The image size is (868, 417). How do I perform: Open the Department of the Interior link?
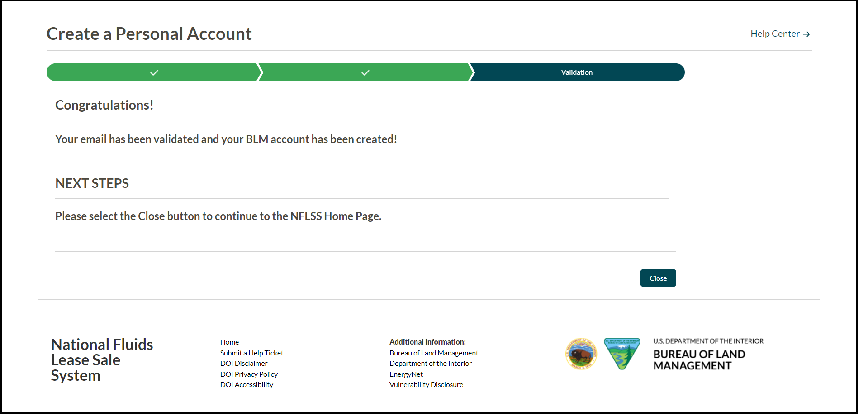(430, 363)
